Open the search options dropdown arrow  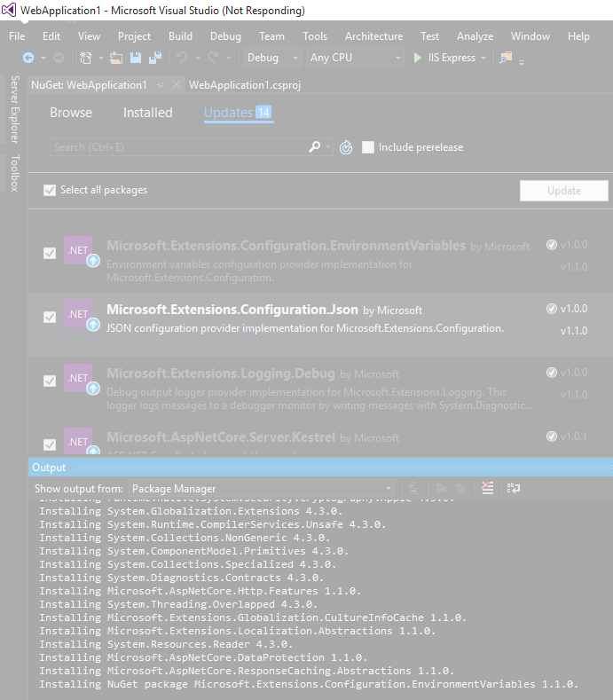[x=328, y=147]
